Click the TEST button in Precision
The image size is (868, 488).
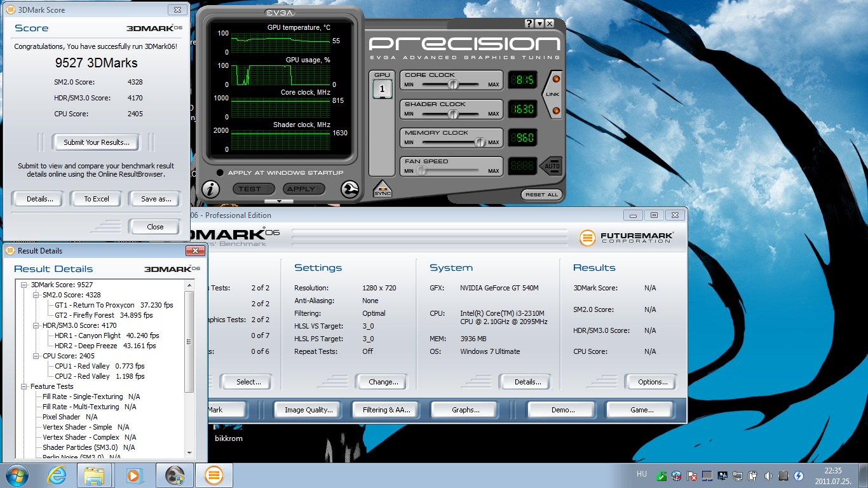[x=254, y=189]
